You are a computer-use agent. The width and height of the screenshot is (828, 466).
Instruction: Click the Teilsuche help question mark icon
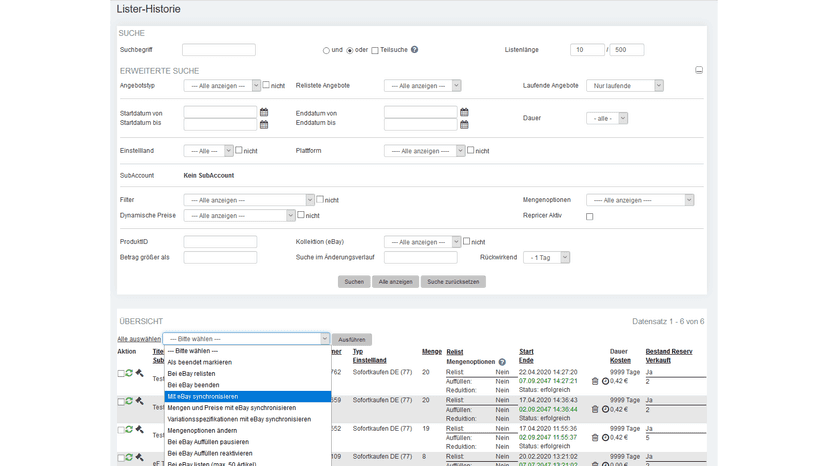(415, 50)
